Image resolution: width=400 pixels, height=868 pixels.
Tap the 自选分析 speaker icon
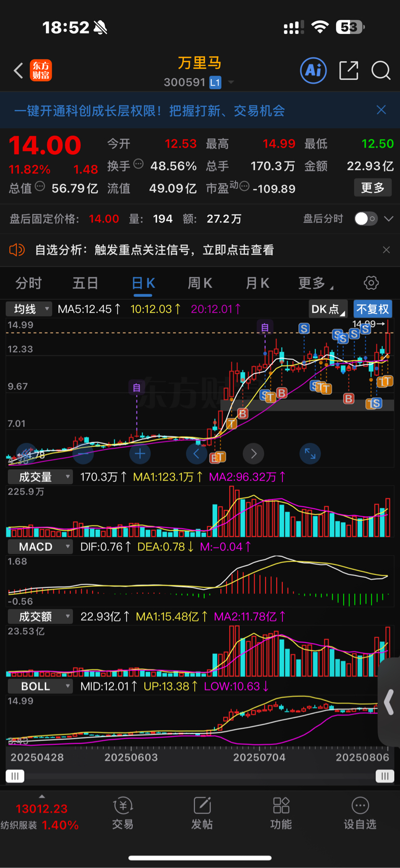pyautogui.click(x=17, y=250)
